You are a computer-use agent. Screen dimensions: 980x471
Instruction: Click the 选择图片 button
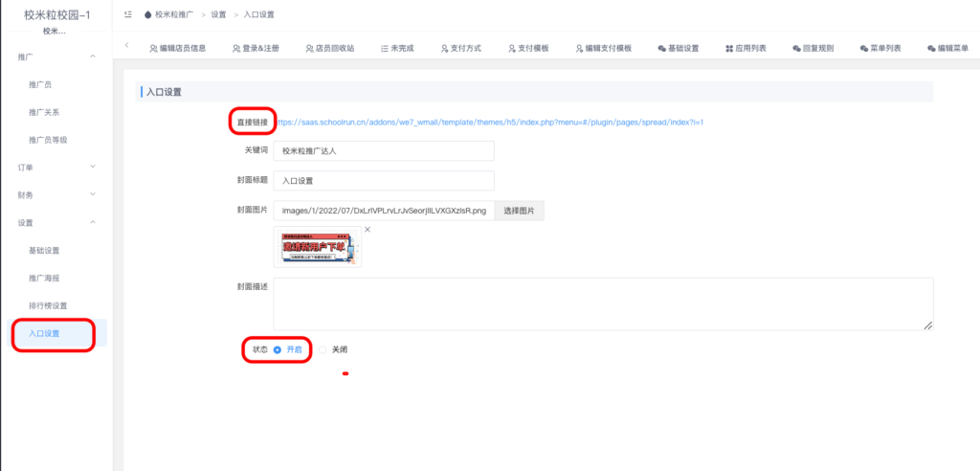pyautogui.click(x=520, y=211)
